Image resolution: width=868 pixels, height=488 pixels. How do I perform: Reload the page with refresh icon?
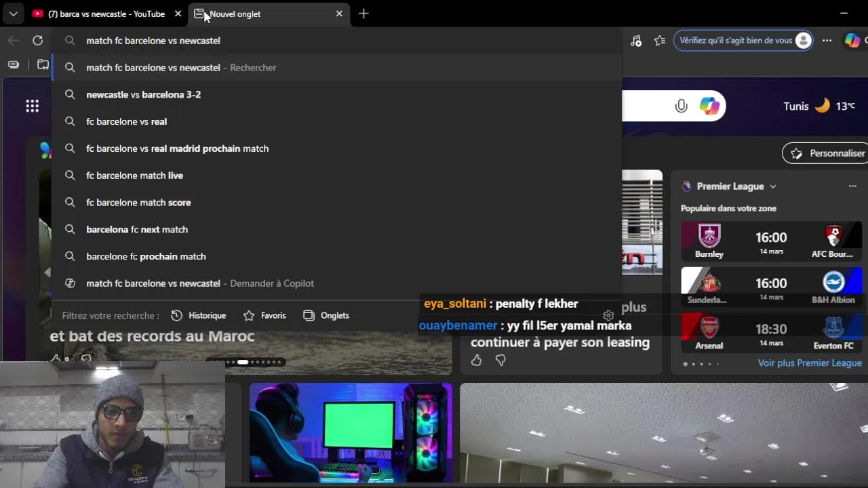point(38,41)
